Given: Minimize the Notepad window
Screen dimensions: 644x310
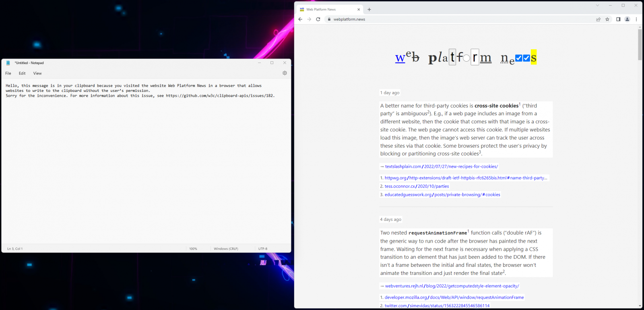Looking at the screenshot, I should pos(259,63).
